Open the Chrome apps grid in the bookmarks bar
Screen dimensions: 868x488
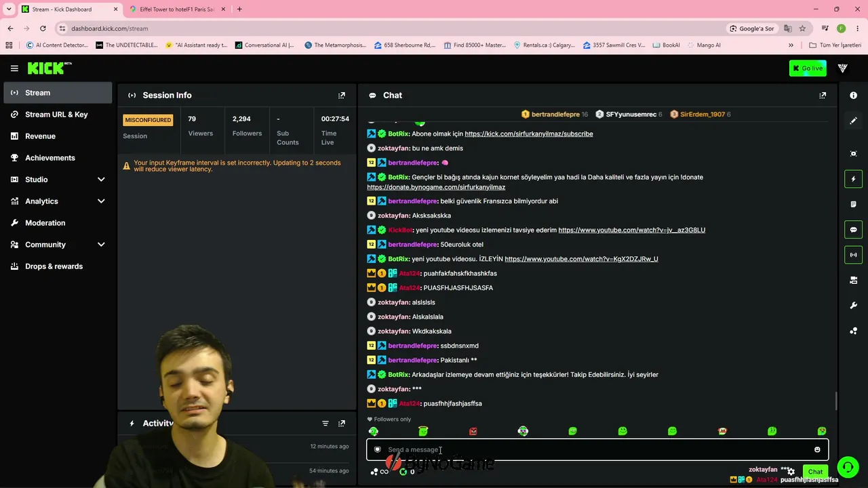(x=9, y=45)
